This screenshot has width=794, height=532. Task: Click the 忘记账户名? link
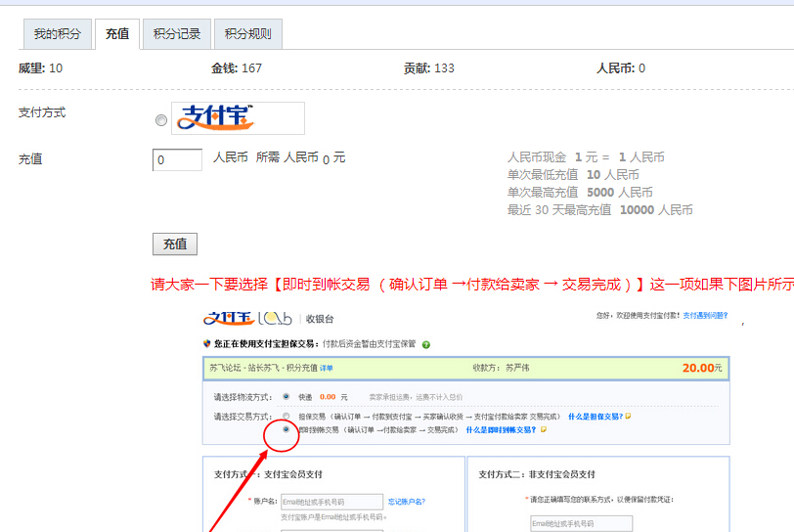tap(407, 502)
